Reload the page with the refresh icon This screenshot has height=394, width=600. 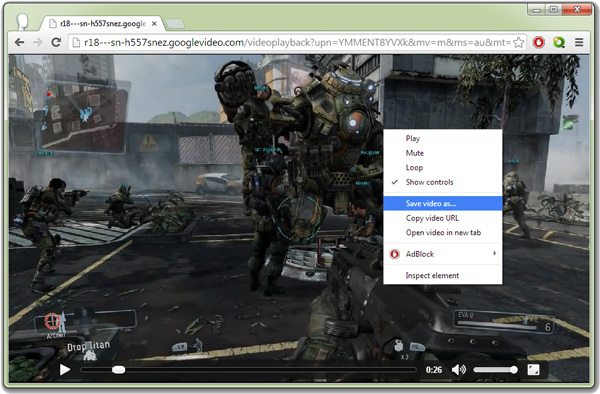point(56,42)
